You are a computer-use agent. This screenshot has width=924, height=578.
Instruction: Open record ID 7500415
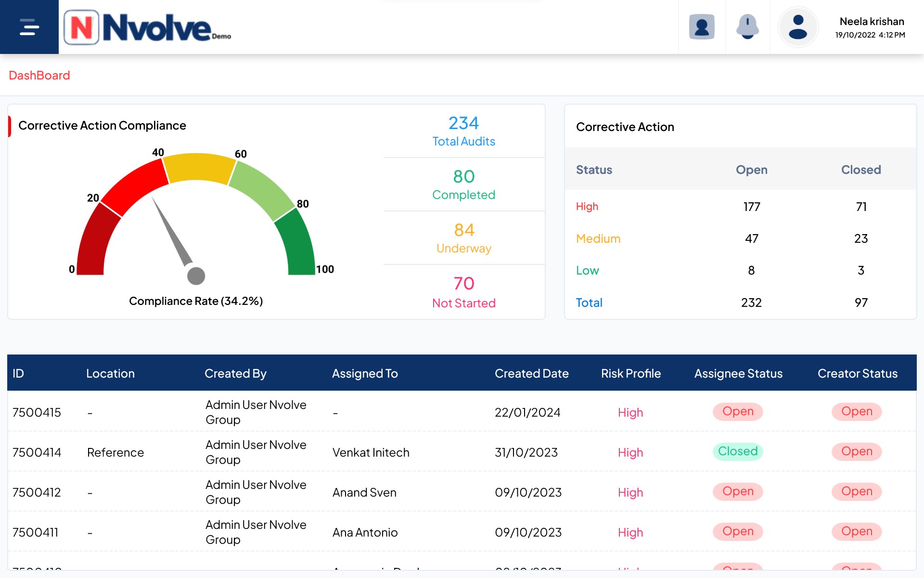(37, 413)
